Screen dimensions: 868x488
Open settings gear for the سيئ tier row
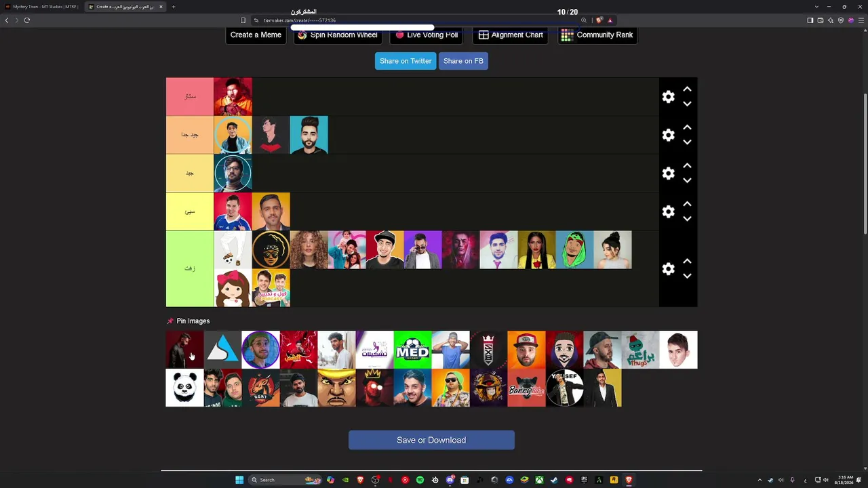(669, 211)
